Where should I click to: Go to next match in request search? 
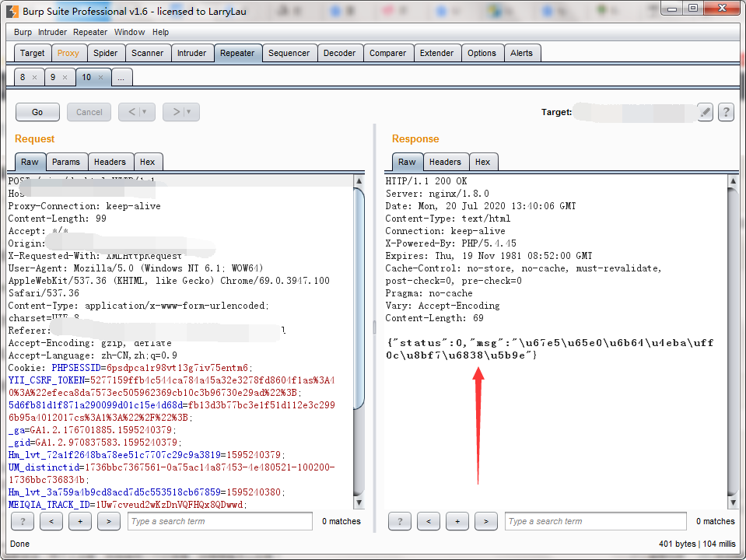point(108,521)
